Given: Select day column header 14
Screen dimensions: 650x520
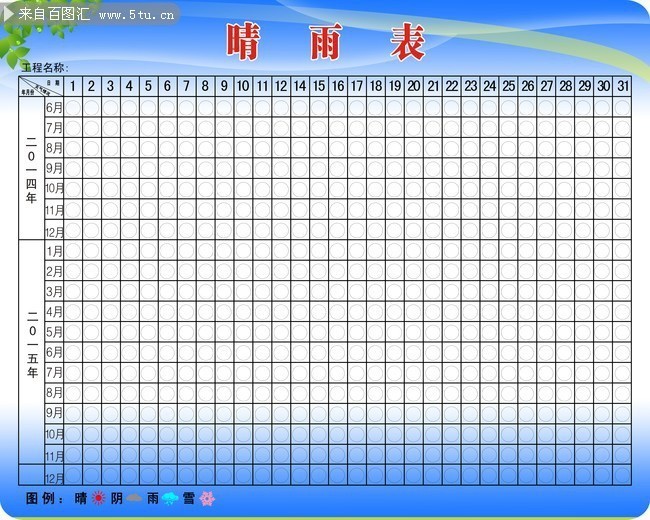Looking at the screenshot, I should [300, 86].
